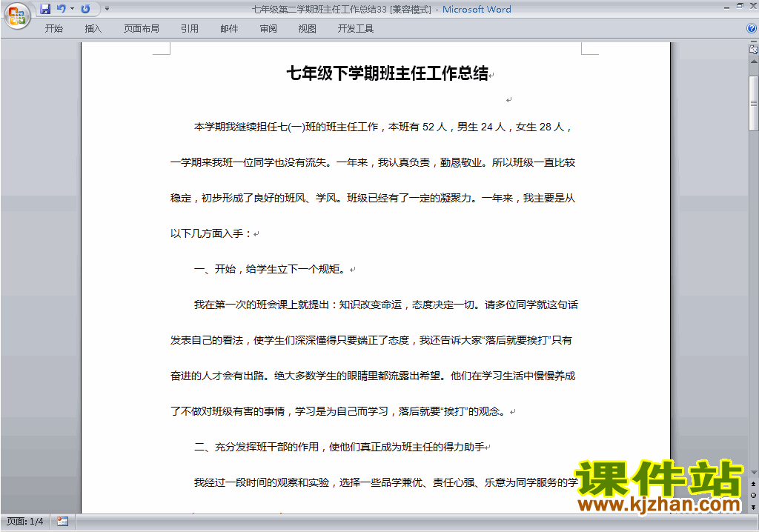Viewport: 759px width, 532px height.
Task: Click the line starting 本学期我继续担任
Action: point(383,127)
